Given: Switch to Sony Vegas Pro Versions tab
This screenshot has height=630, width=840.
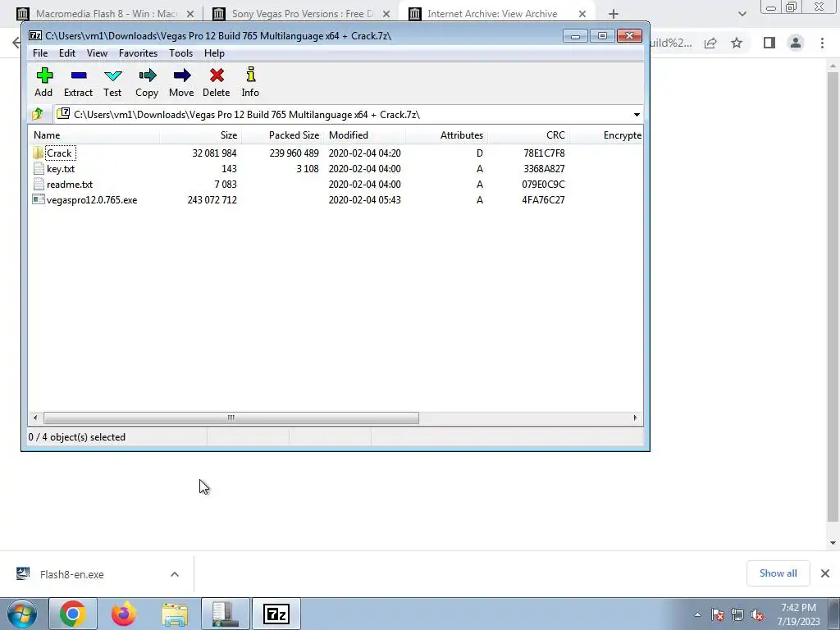Looking at the screenshot, I should 302,14.
